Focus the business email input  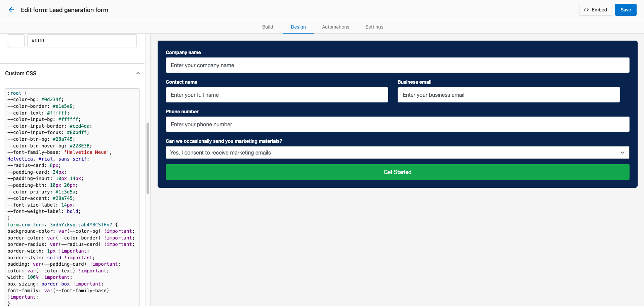point(509,95)
